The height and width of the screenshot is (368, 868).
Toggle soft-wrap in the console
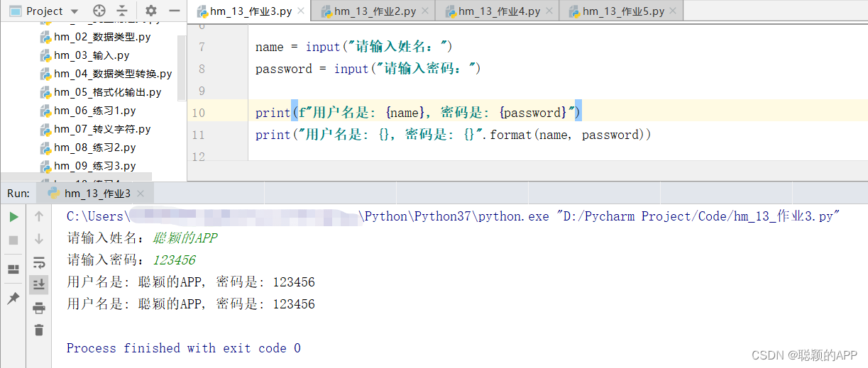point(39,262)
